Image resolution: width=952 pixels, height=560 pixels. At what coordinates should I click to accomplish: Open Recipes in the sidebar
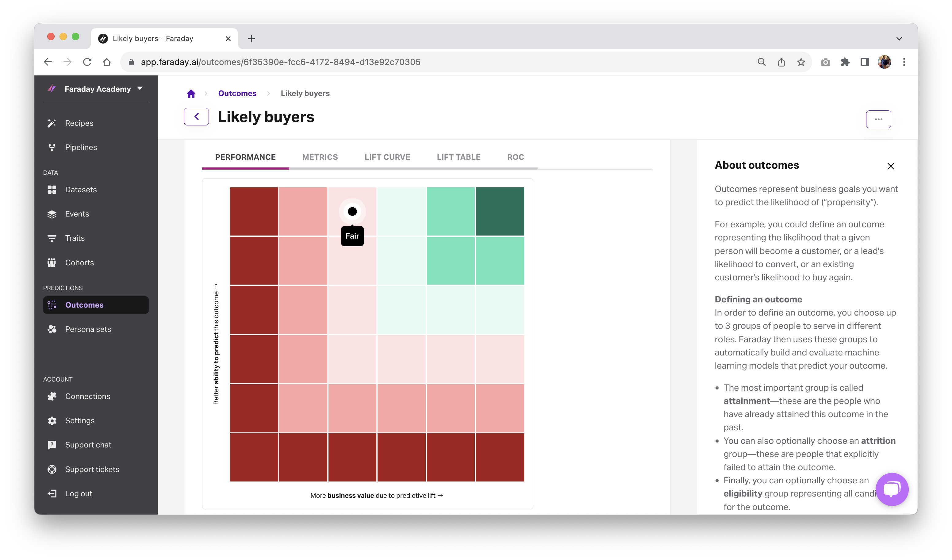96,123
